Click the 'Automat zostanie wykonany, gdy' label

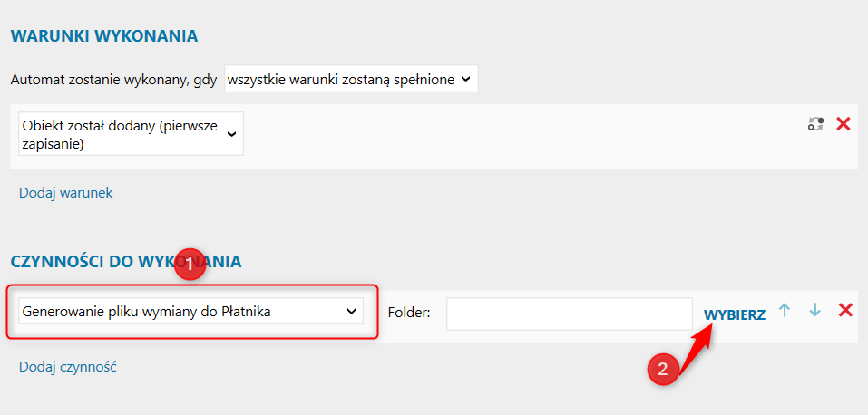click(x=114, y=80)
